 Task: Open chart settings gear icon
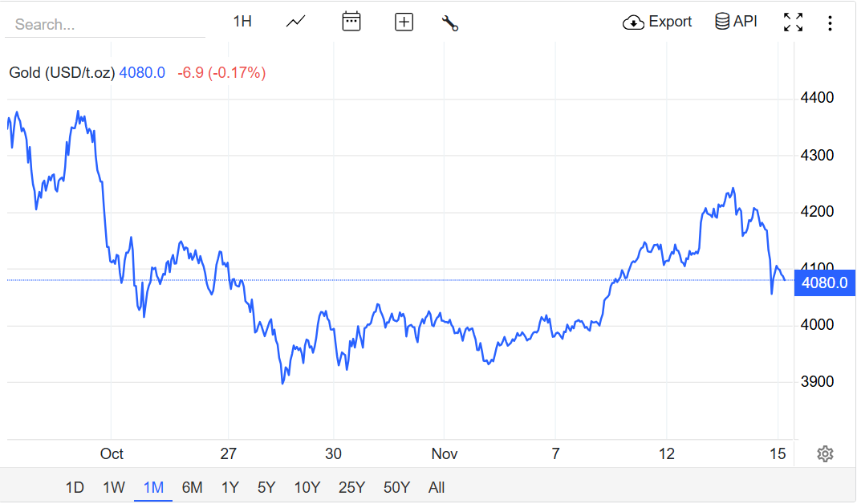tap(825, 454)
